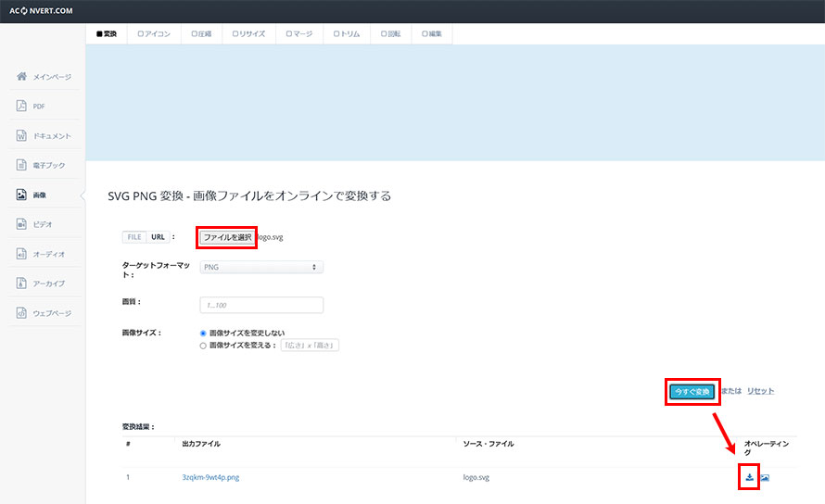Open the ウェブページ sidebar label
This screenshot has height=504, width=825.
pos(52,313)
